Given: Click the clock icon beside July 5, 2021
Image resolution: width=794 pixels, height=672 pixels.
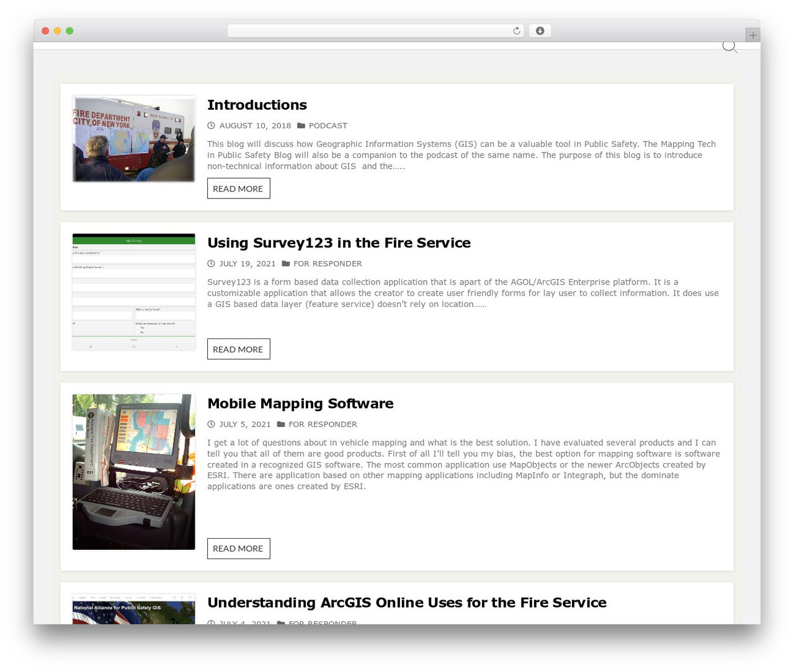Looking at the screenshot, I should click(211, 424).
